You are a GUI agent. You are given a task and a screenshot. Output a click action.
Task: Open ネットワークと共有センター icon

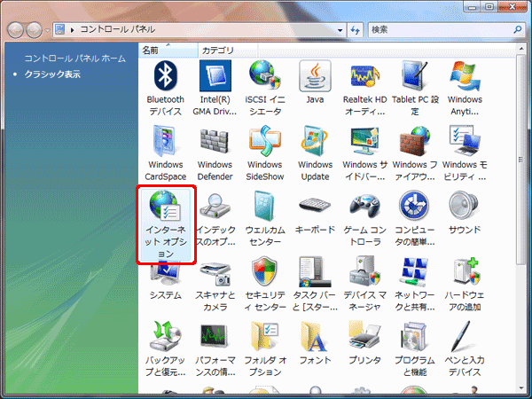415,284
